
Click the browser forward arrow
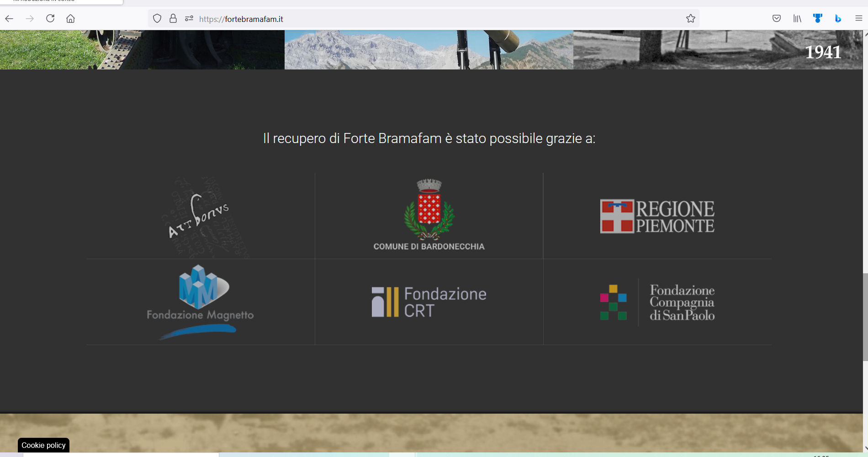30,19
